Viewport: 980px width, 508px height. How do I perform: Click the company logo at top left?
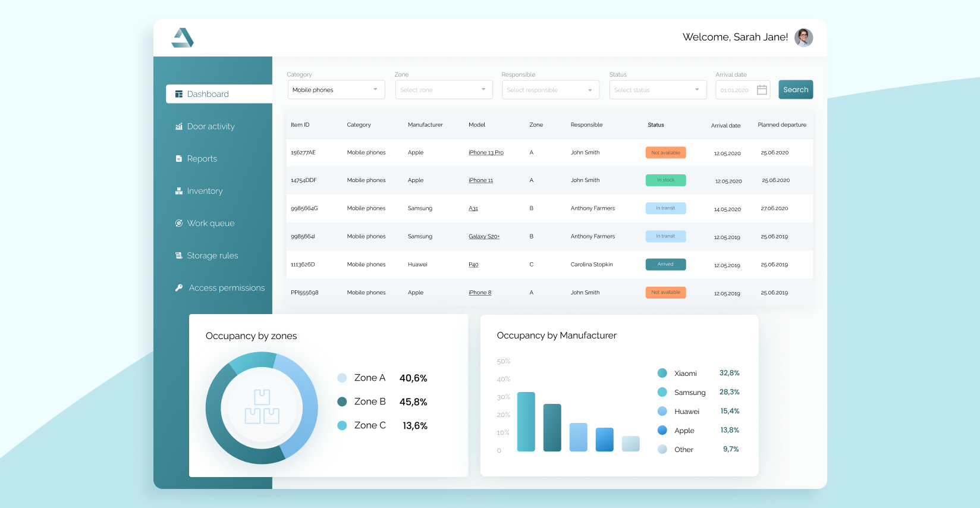click(x=183, y=37)
